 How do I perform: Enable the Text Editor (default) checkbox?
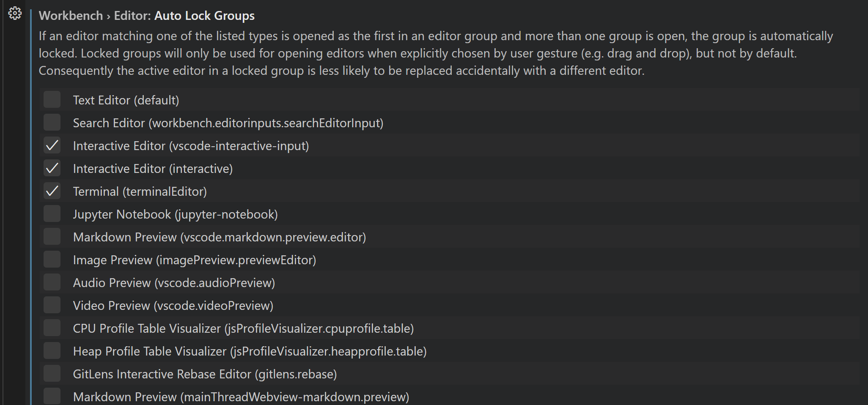52,99
